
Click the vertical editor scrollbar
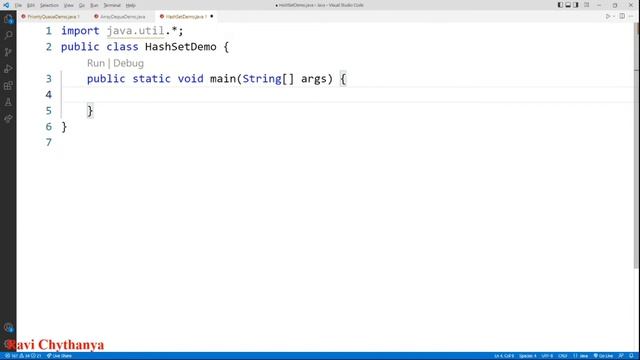[x=636, y=147]
